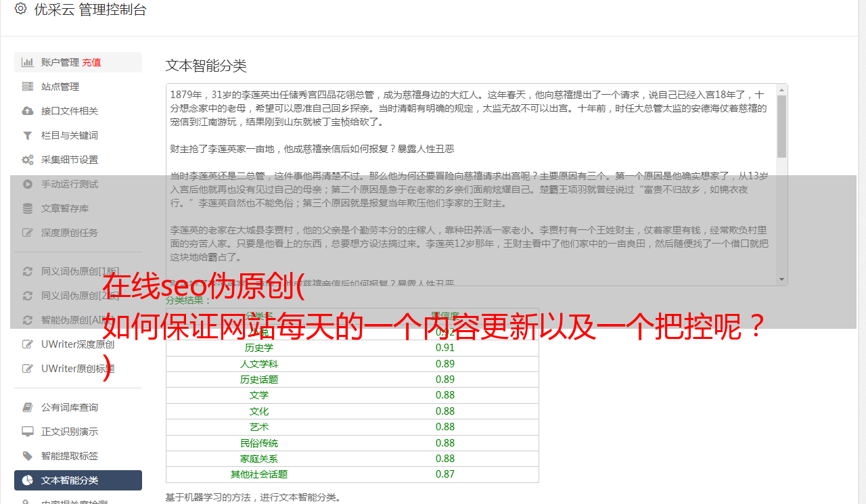The height and width of the screenshot is (504, 866).
Task: Click the cloud upload icon for 接口文件相关
Action: 28,111
